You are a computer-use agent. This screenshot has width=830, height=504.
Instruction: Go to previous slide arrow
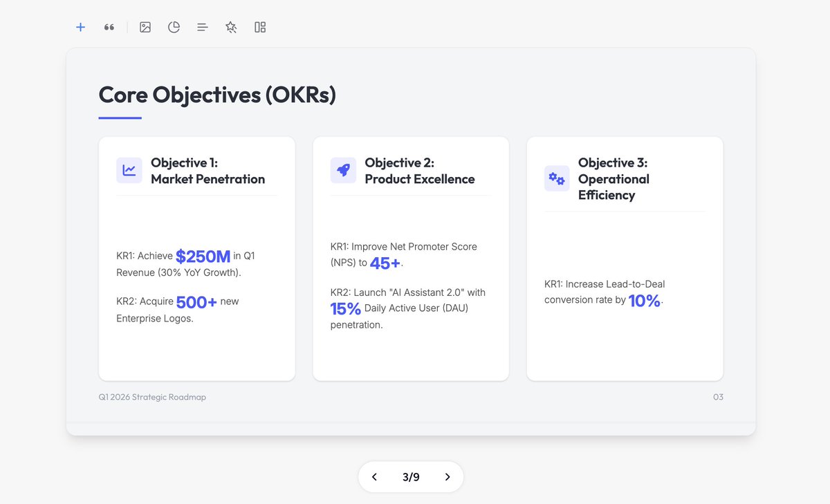tap(374, 477)
